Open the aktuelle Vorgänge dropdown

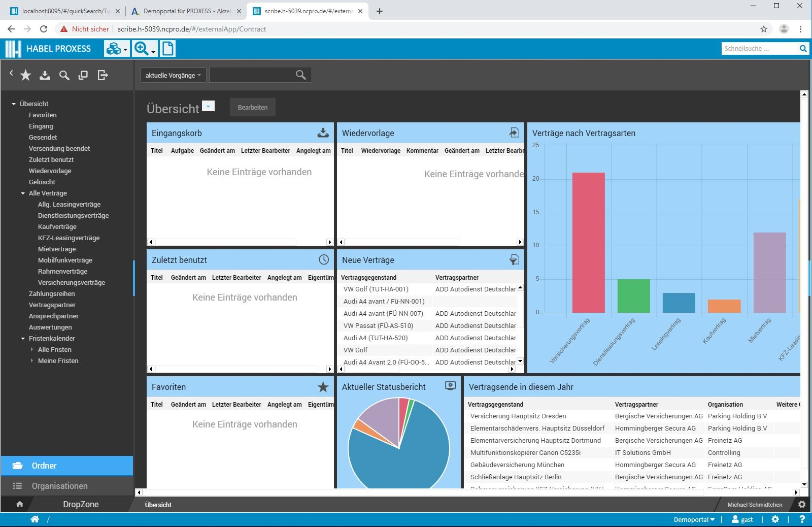tap(173, 75)
